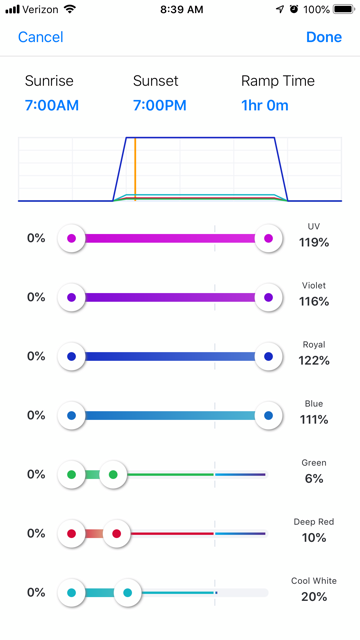The image size is (360, 640).
Task: Tap the alarm clock status icon
Action: [294, 9]
